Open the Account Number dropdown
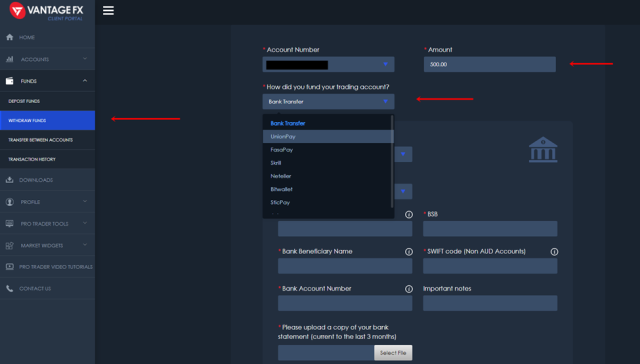The width and height of the screenshot is (640, 364). [x=328, y=64]
